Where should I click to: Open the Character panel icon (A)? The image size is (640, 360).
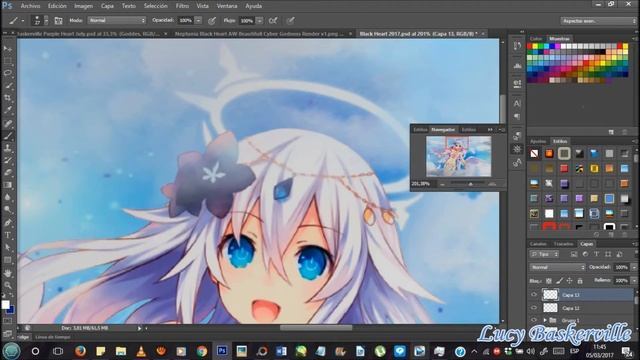point(517,104)
